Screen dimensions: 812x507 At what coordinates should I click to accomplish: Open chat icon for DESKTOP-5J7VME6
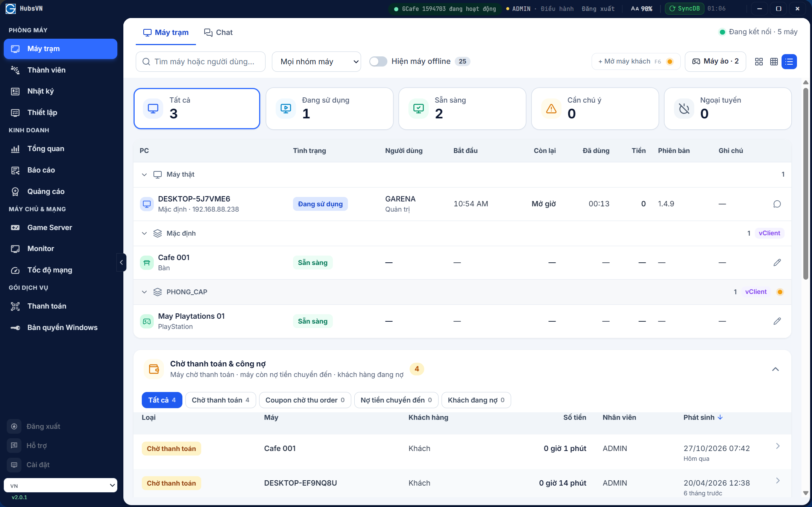point(777,204)
